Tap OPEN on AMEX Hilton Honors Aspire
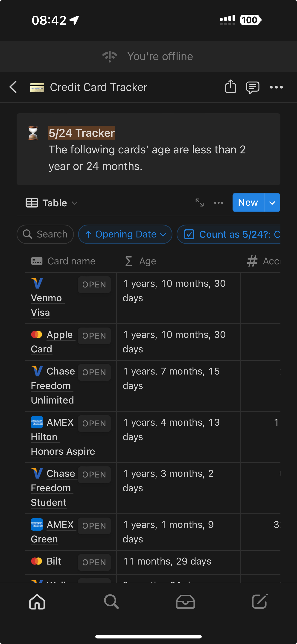This screenshot has width=297, height=644. (x=94, y=424)
